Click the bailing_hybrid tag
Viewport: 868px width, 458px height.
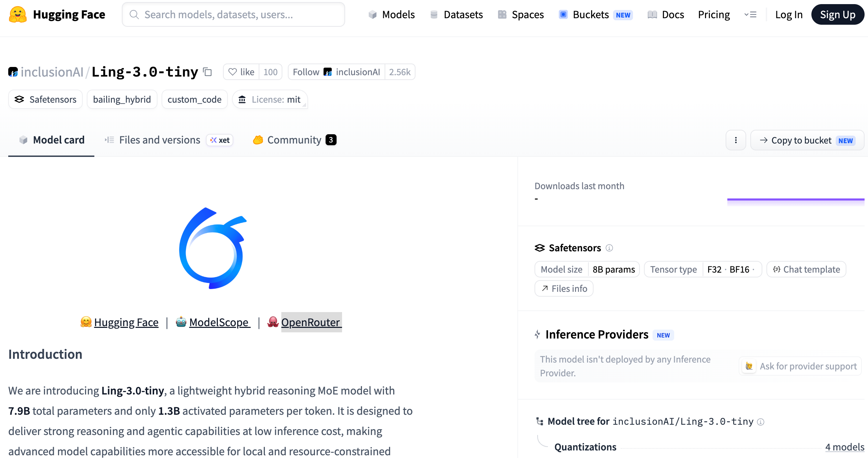(x=122, y=100)
